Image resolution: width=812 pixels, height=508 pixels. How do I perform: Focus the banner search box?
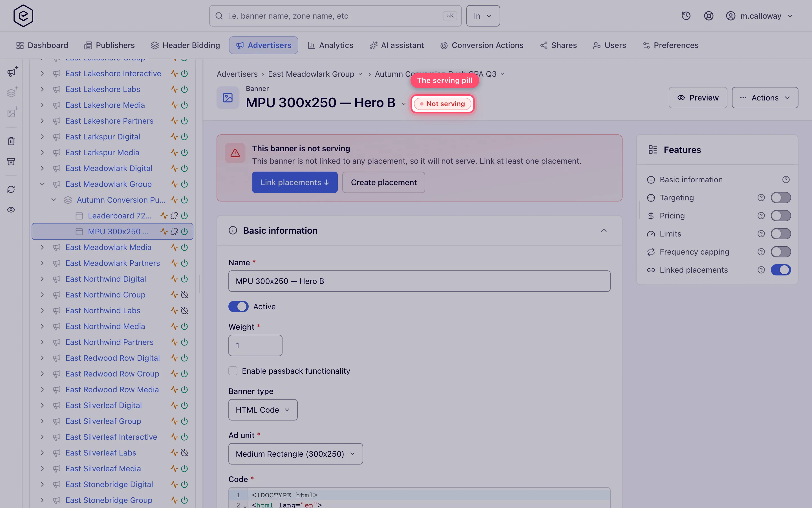[x=335, y=16]
